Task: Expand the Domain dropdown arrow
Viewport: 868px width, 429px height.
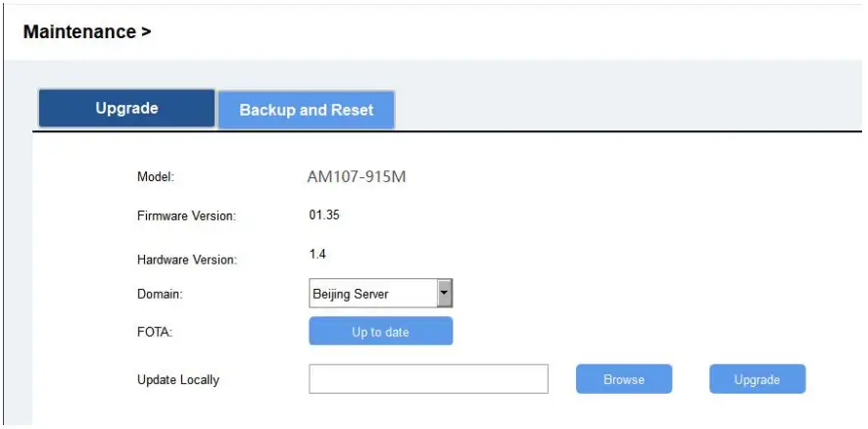Action: point(445,294)
